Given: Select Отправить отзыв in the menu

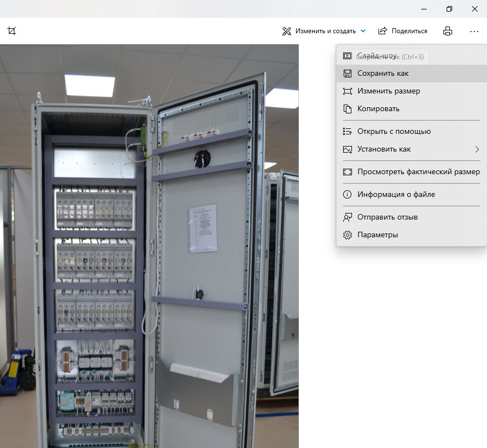Looking at the screenshot, I should (412, 217).
